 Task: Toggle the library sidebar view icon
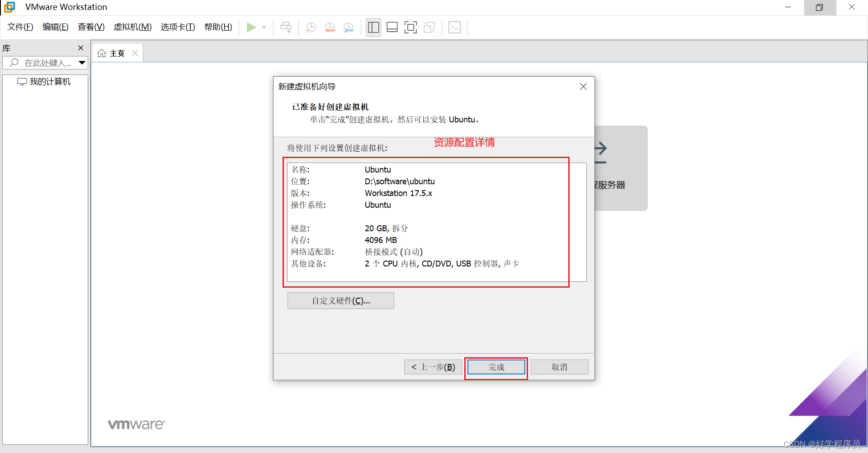point(373,28)
